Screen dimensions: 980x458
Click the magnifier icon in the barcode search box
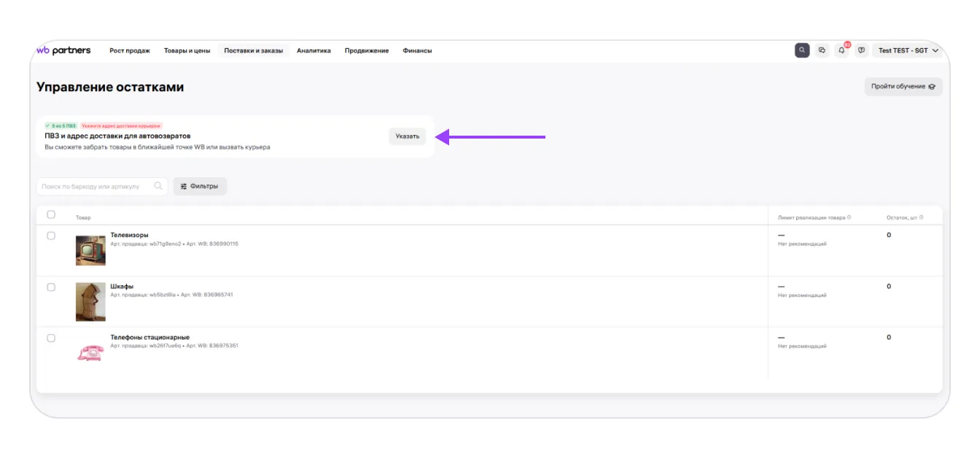click(x=158, y=186)
